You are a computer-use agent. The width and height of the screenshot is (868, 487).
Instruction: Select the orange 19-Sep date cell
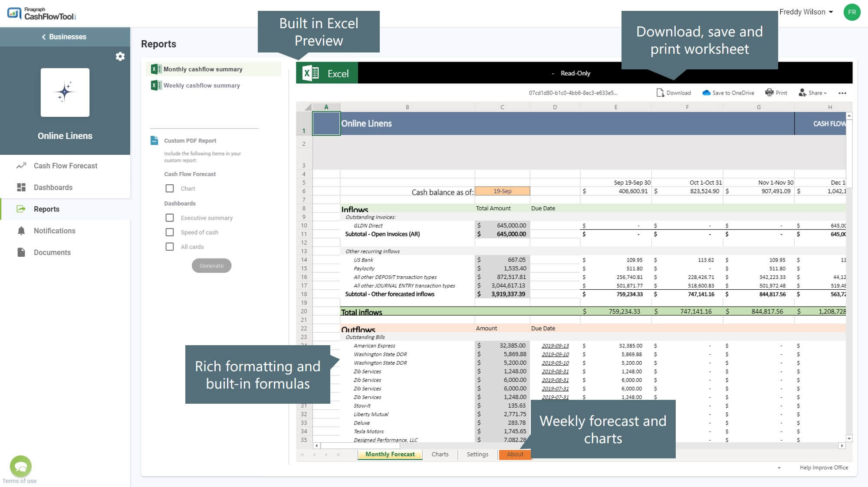click(502, 191)
